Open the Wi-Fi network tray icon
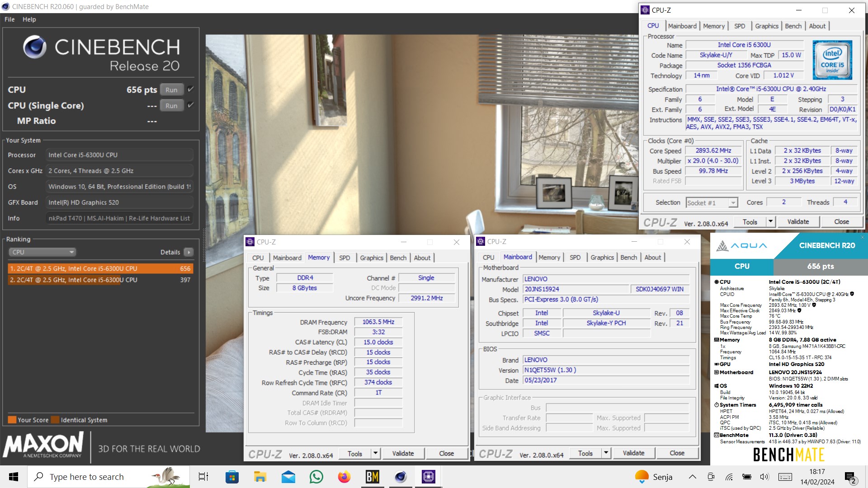Viewport: 868px width, 488px height. 729,477
